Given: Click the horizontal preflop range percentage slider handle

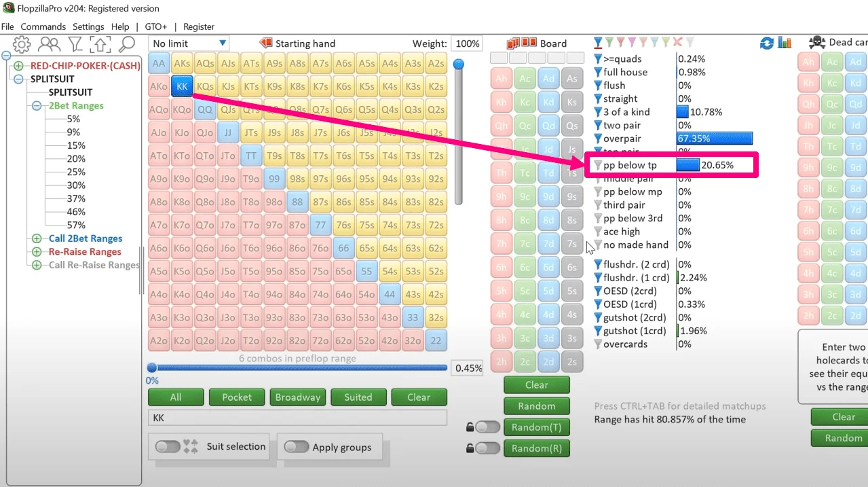Looking at the screenshot, I should (152, 368).
